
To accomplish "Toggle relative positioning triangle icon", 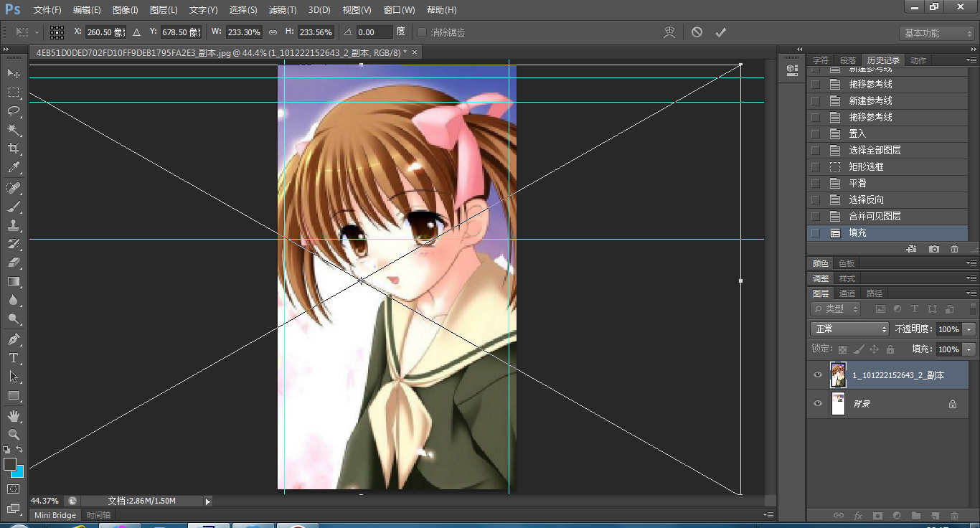I will (x=136, y=32).
